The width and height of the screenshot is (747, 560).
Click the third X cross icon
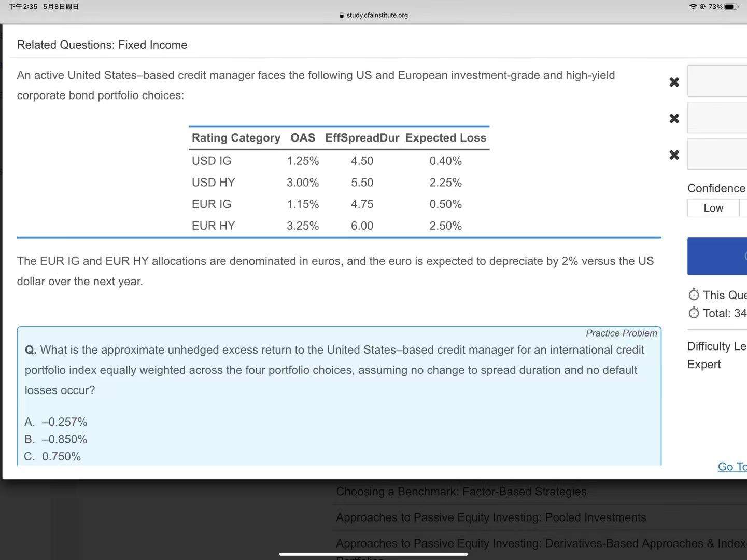(x=674, y=155)
